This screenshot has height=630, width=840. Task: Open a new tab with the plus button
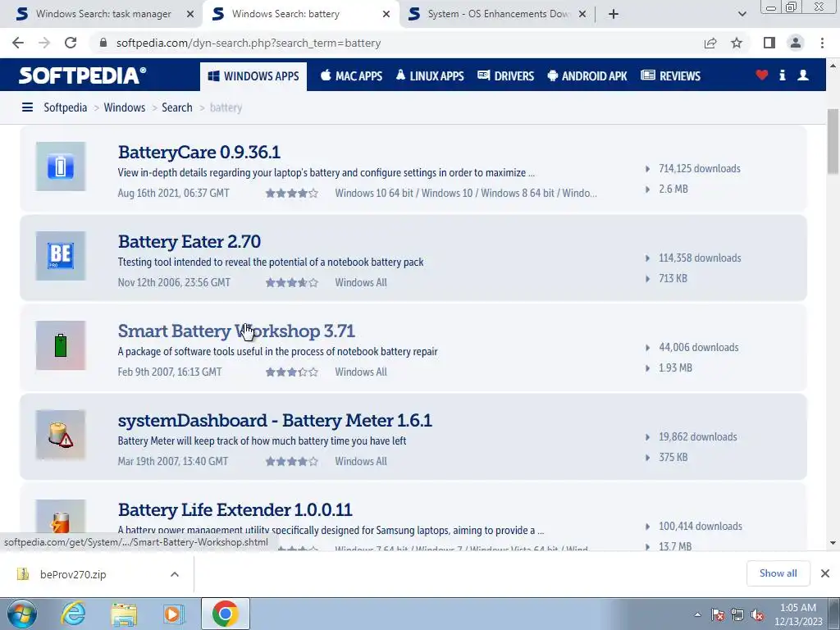[614, 14]
